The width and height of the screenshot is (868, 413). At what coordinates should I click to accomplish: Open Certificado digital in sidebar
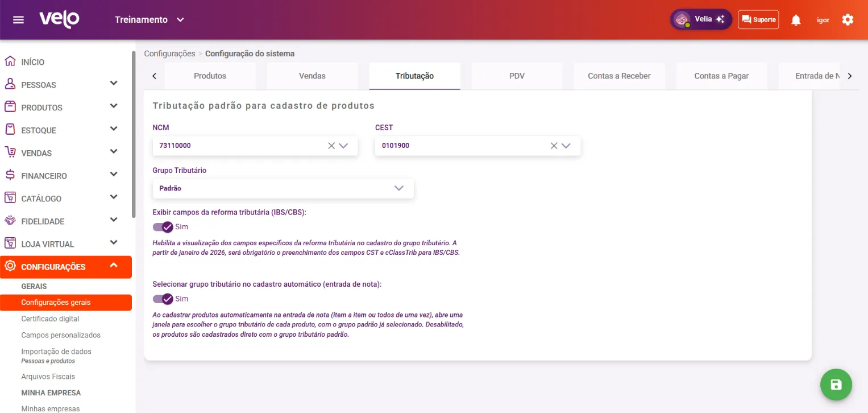coord(50,319)
